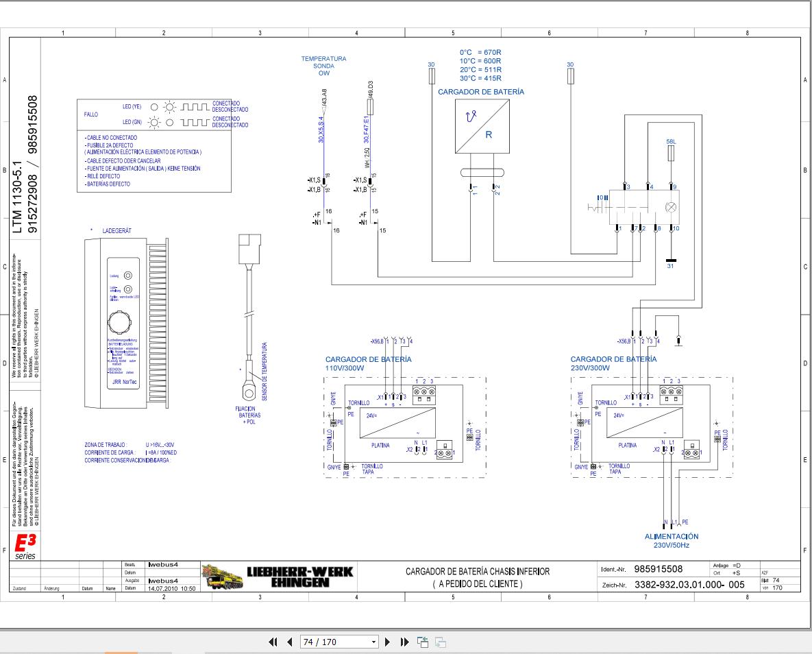Click the LED (YE) label
The width and height of the screenshot is (812, 654).
[132, 107]
